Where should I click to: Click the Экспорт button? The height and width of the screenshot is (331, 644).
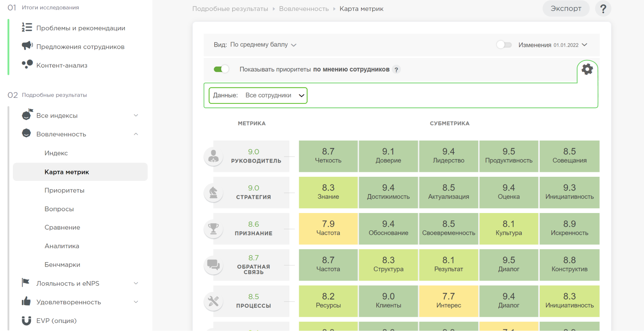[566, 8]
